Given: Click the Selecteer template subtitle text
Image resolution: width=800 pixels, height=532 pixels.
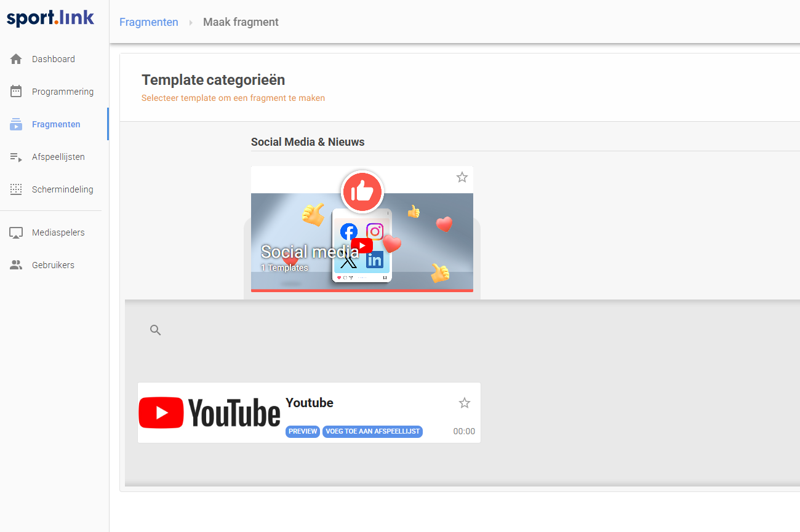Looking at the screenshot, I should [233, 98].
